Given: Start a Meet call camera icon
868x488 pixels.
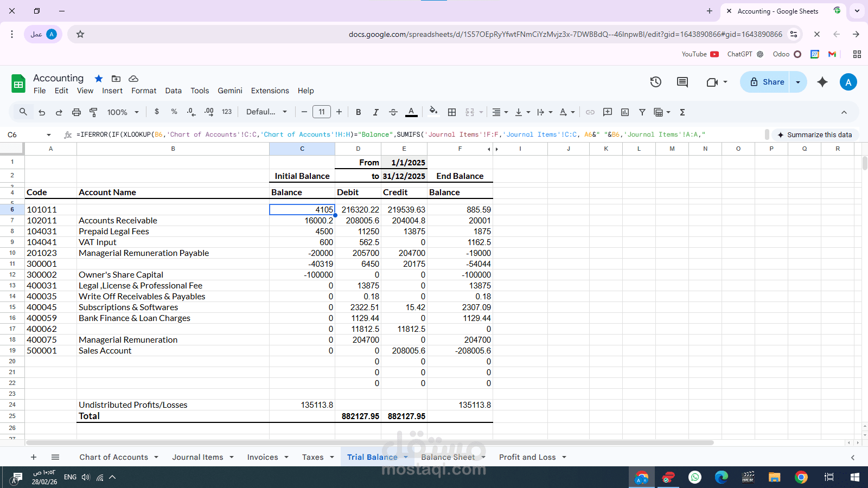Looking at the screenshot, I should (712, 82).
